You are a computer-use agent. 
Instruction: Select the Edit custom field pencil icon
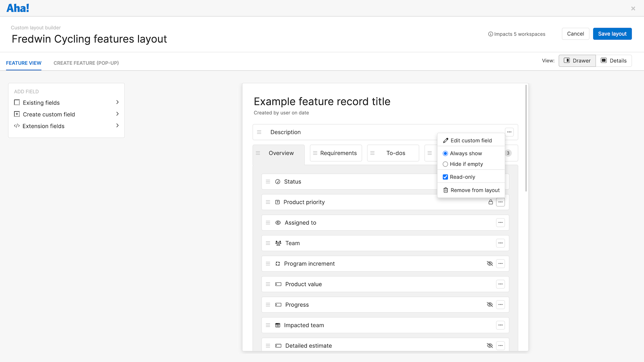(446, 140)
